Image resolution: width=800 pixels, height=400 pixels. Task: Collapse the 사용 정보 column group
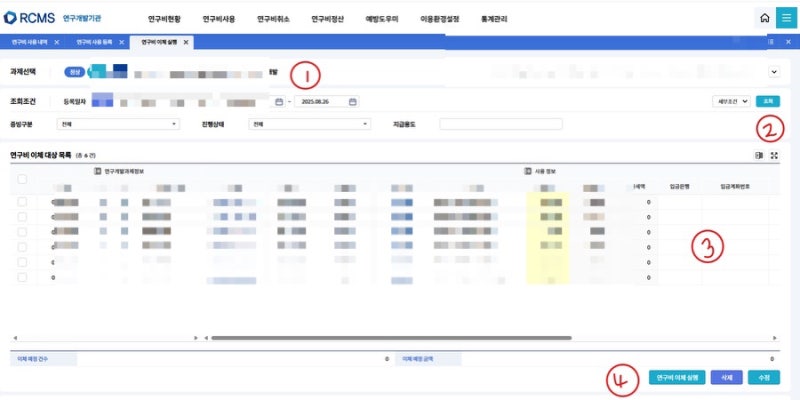pyautogui.click(x=528, y=171)
